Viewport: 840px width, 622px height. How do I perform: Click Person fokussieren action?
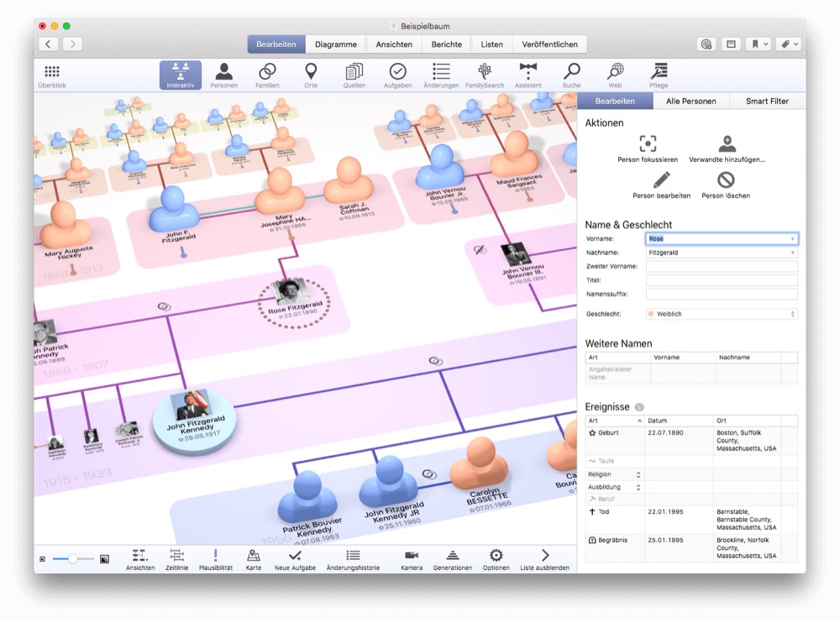point(648,149)
